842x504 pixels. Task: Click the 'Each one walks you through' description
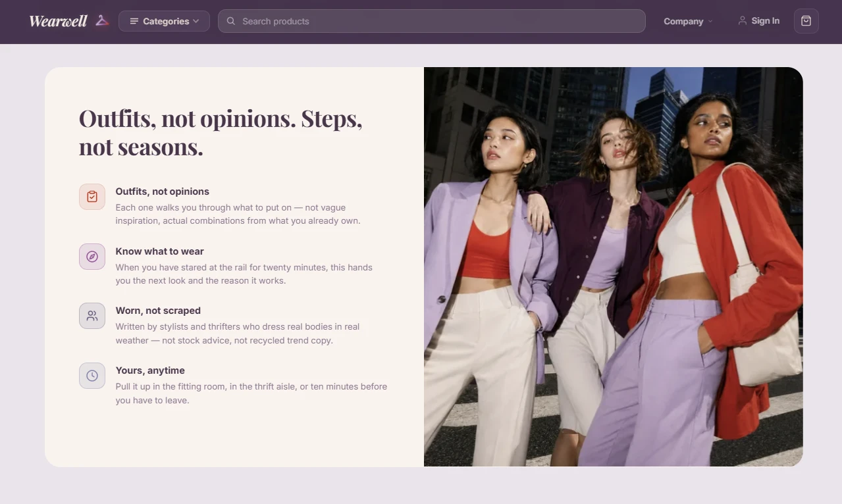point(238,214)
